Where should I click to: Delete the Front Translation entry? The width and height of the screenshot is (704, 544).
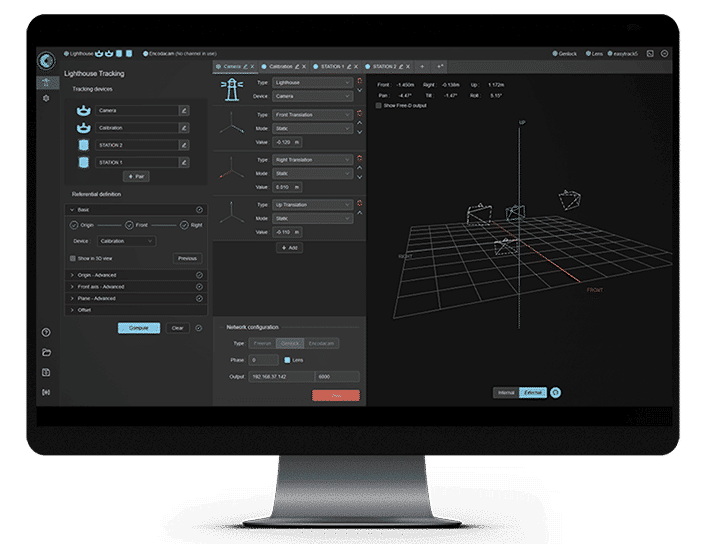pyautogui.click(x=360, y=115)
